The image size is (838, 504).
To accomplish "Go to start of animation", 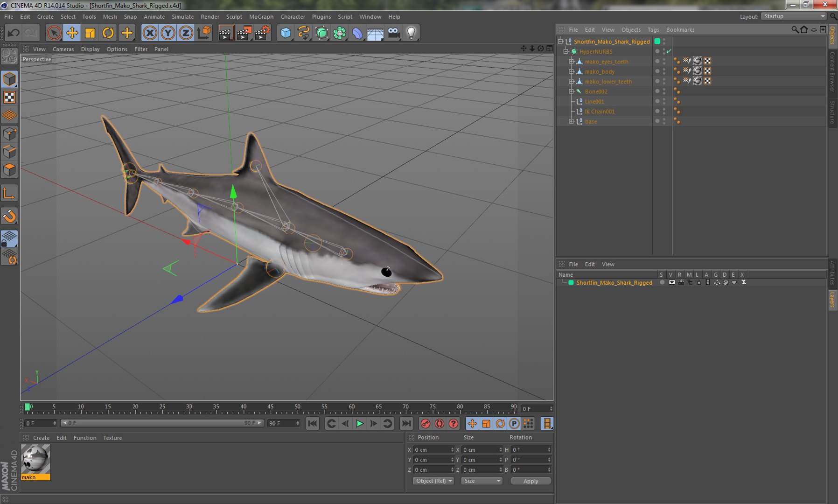I will pyautogui.click(x=312, y=424).
